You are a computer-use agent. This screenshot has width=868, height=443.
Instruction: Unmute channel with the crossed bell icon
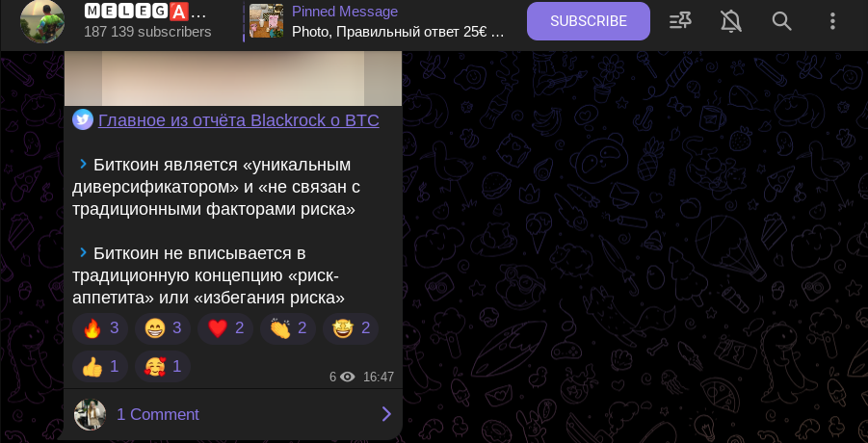pyautogui.click(x=730, y=21)
